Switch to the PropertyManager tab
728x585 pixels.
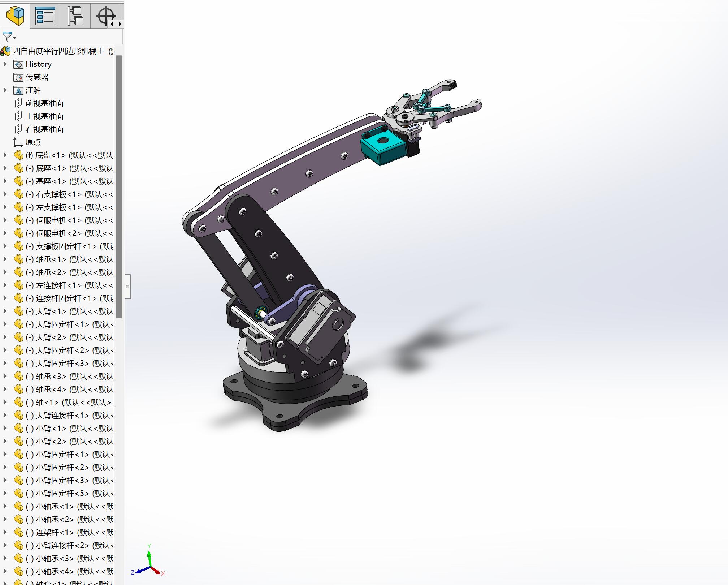point(45,16)
